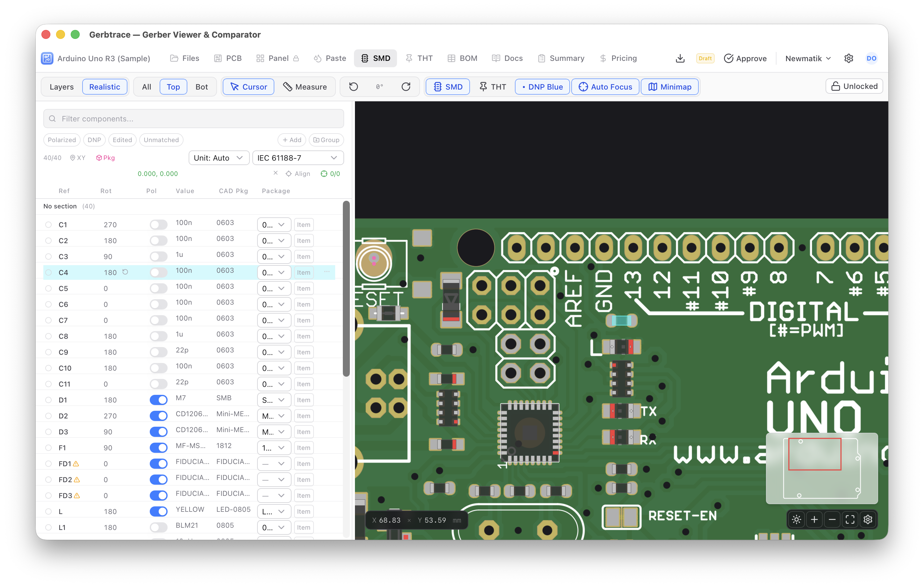This screenshot has height=587, width=924.
Task: Zoom out with minus icon
Action: click(x=832, y=519)
